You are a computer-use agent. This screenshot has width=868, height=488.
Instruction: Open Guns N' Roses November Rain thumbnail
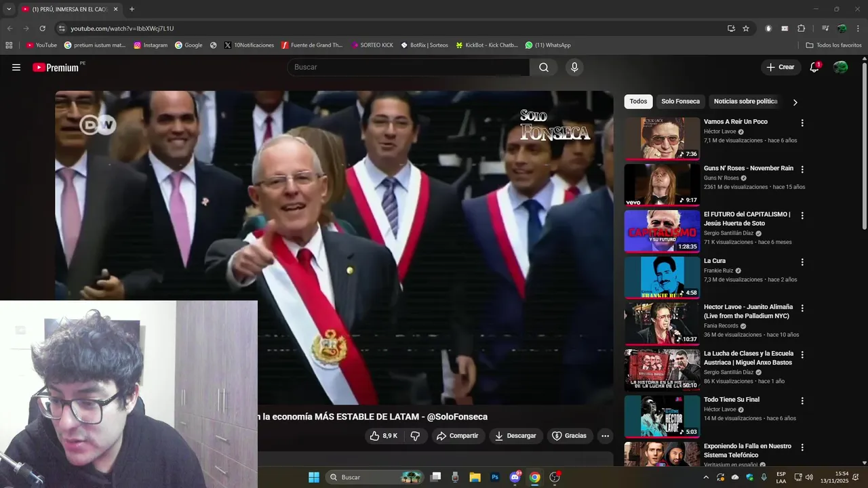[x=662, y=184]
